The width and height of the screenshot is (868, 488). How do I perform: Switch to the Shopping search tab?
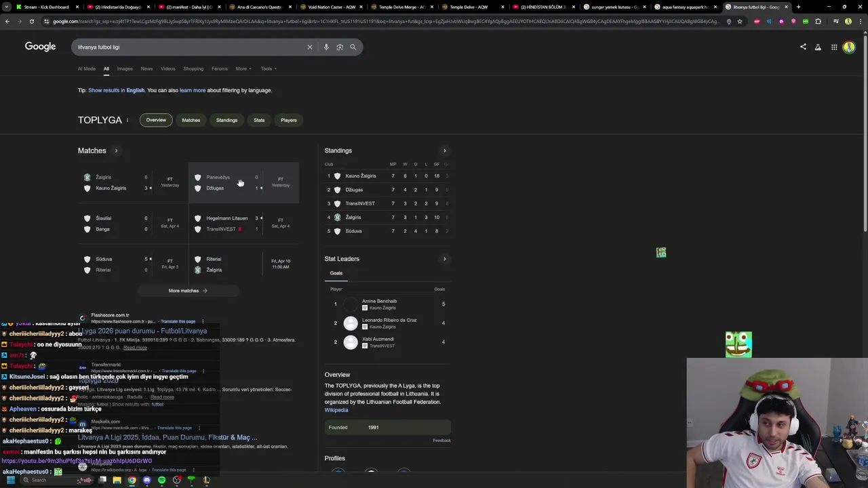point(193,68)
